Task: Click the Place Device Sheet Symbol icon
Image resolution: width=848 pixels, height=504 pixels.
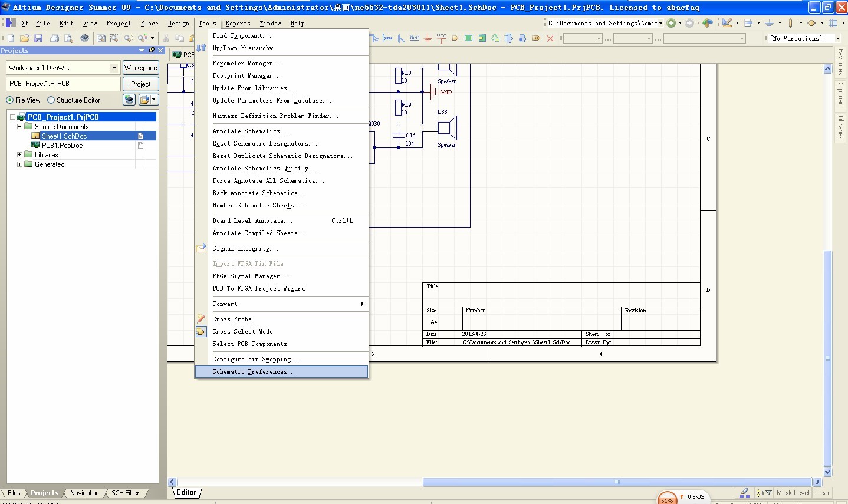Action: pyautogui.click(x=495, y=38)
